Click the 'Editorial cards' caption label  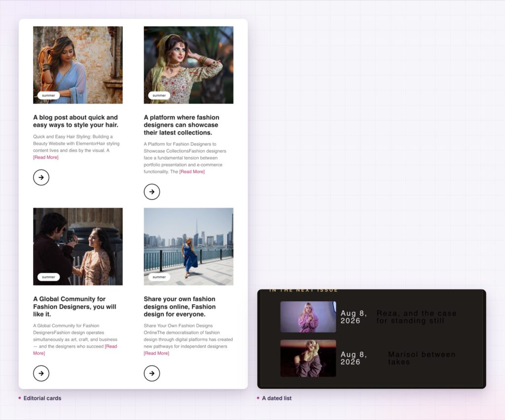coord(42,398)
